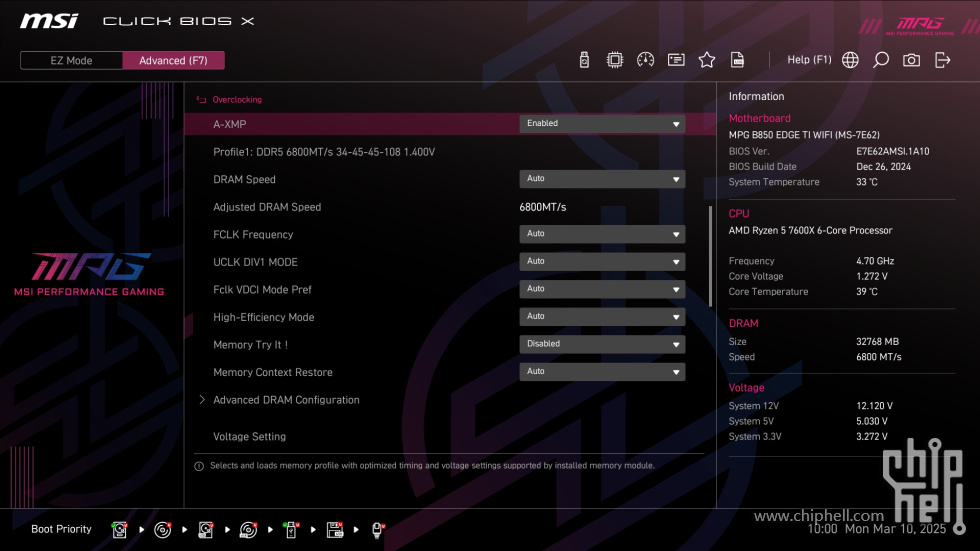The height and width of the screenshot is (551, 980).
Task: Select the network cable boot priority icon
Action: click(378, 530)
